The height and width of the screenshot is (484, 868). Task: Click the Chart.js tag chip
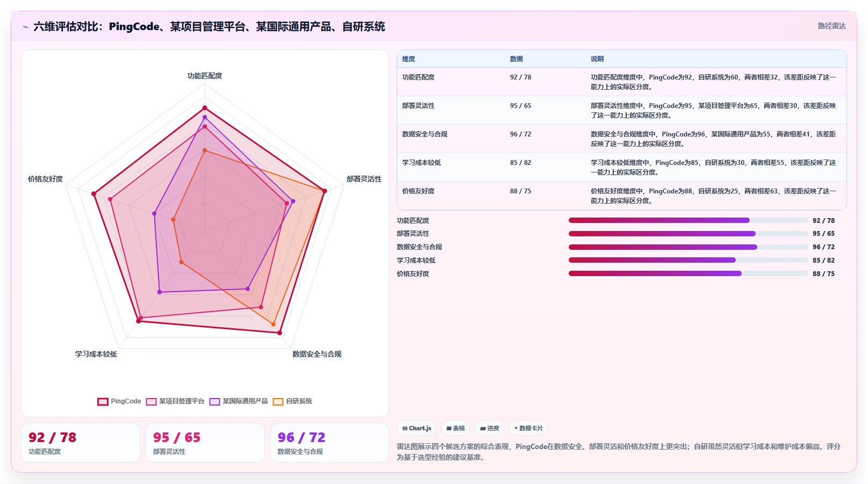coord(417,428)
